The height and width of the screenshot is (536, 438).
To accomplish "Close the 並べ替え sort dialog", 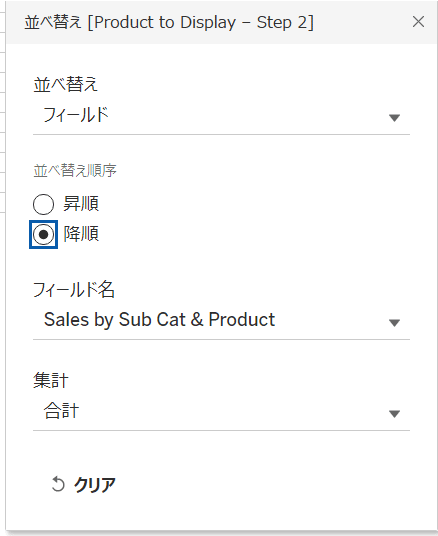I will point(418,22).
